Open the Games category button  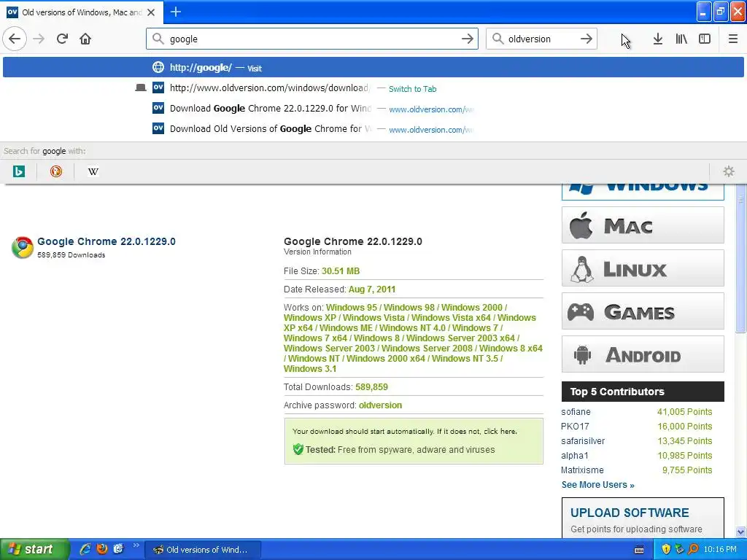click(643, 311)
